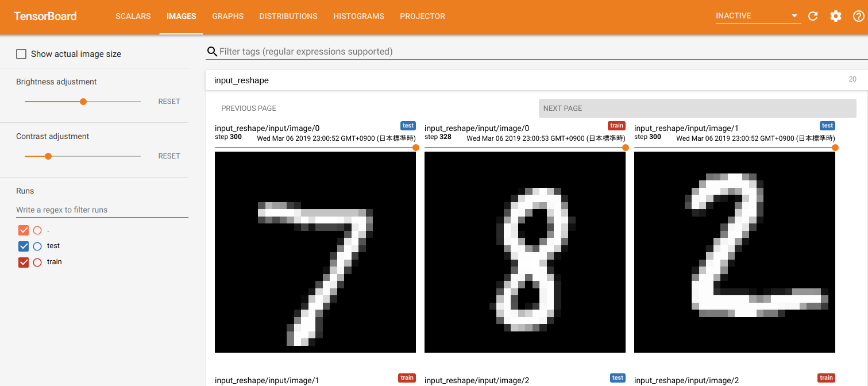868x386 pixels.
Task: Click the brightness adjustment slider knob
Action: [83, 102]
